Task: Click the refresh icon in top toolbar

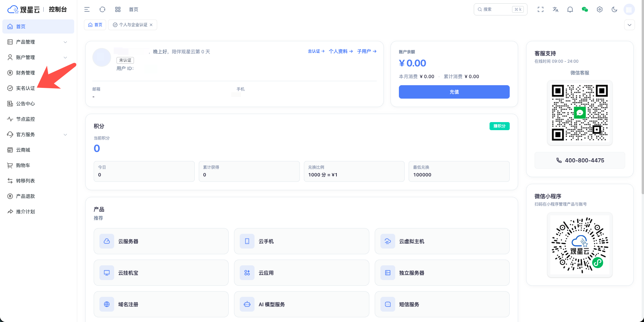Action: [x=102, y=9]
